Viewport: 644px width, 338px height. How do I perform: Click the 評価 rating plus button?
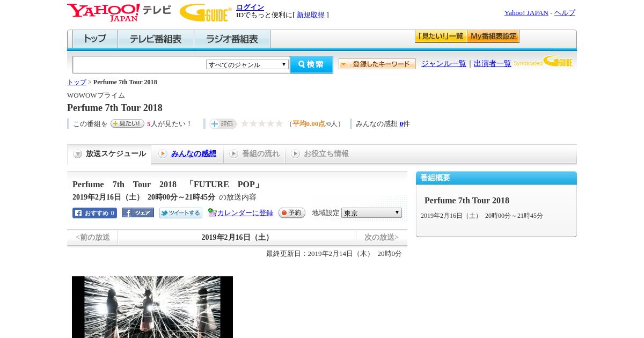223,124
